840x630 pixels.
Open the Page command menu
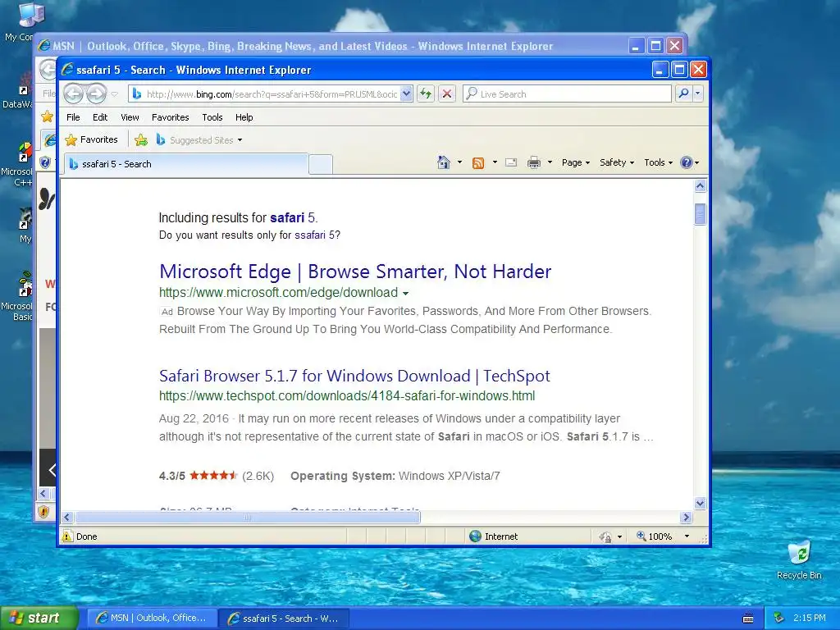click(x=575, y=162)
